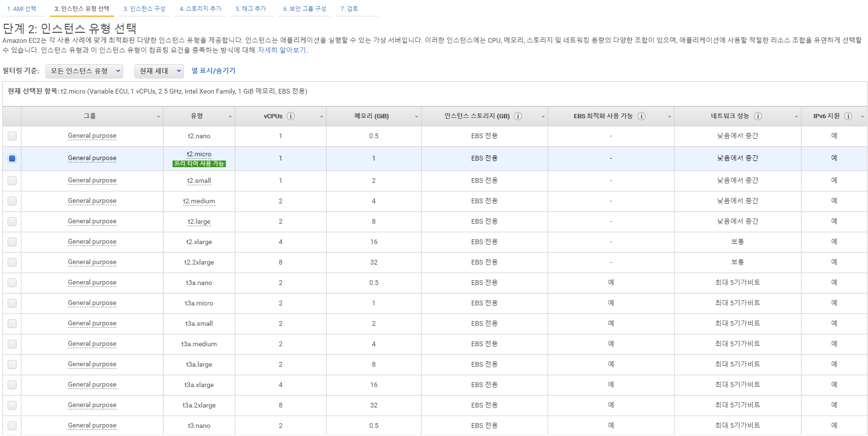The height and width of the screenshot is (436, 868).
Task: Click the info icon next to IPv6 지원
Action: pyautogui.click(x=848, y=116)
